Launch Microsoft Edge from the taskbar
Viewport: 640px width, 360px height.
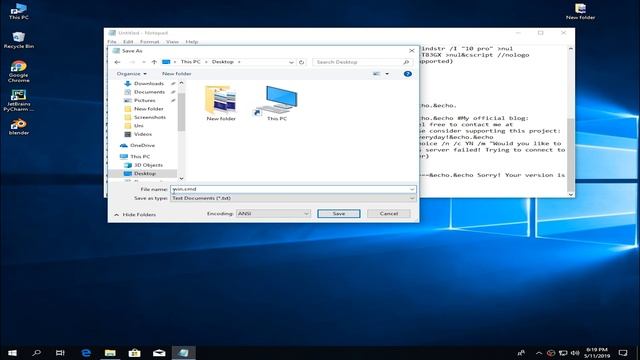point(86,353)
